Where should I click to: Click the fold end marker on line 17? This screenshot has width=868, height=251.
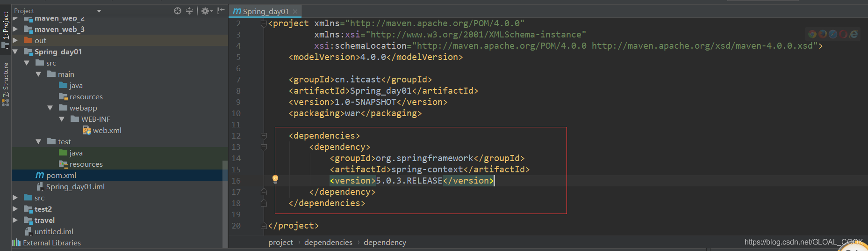click(x=264, y=192)
